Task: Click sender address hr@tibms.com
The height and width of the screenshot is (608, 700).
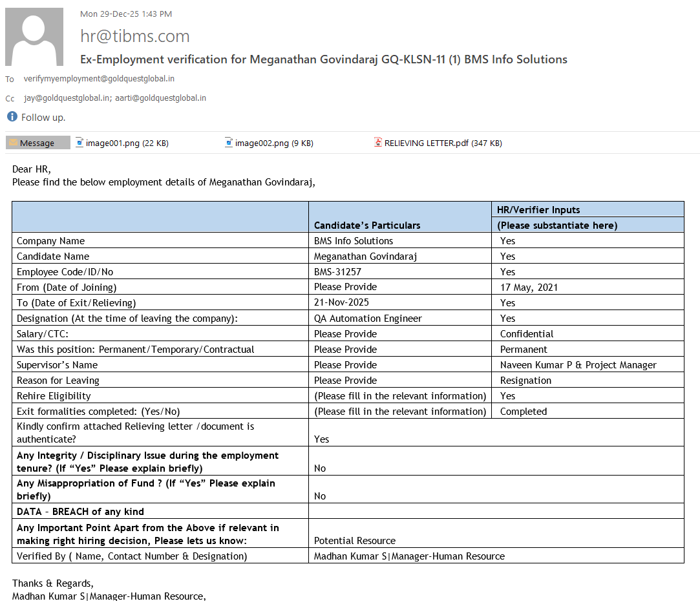Action: 134,36
